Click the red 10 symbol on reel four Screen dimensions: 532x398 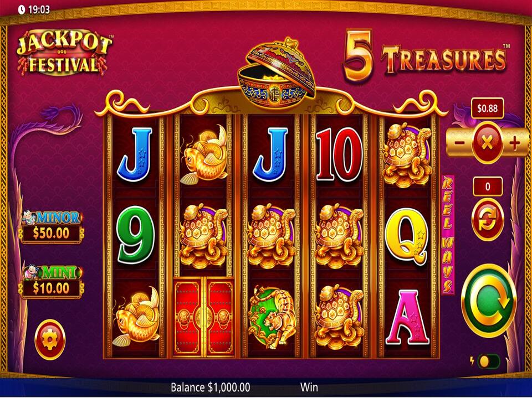tap(339, 155)
